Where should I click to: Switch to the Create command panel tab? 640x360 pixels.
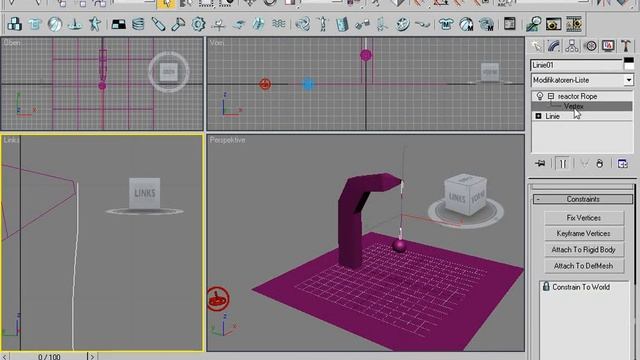(536, 46)
